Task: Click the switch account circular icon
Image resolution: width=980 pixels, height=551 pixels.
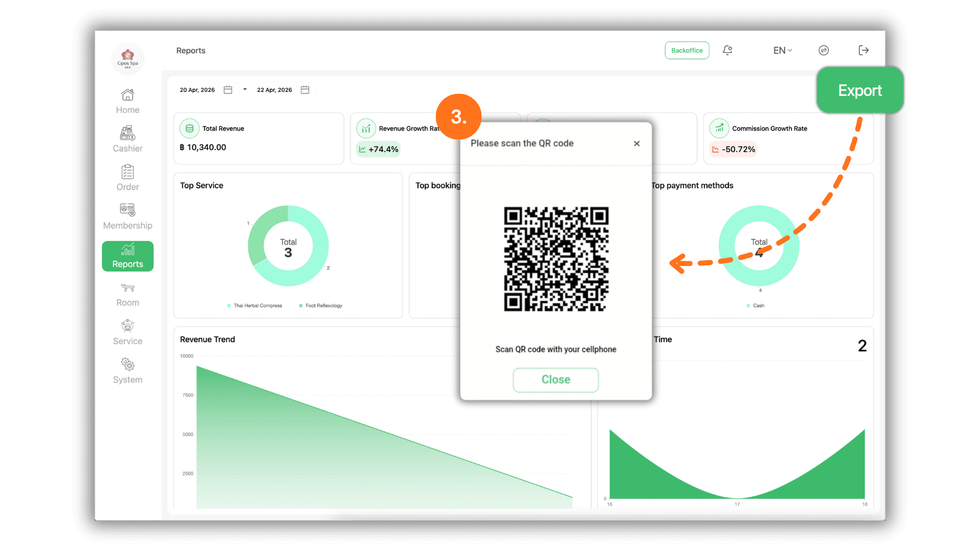Action: pyautogui.click(x=823, y=50)
